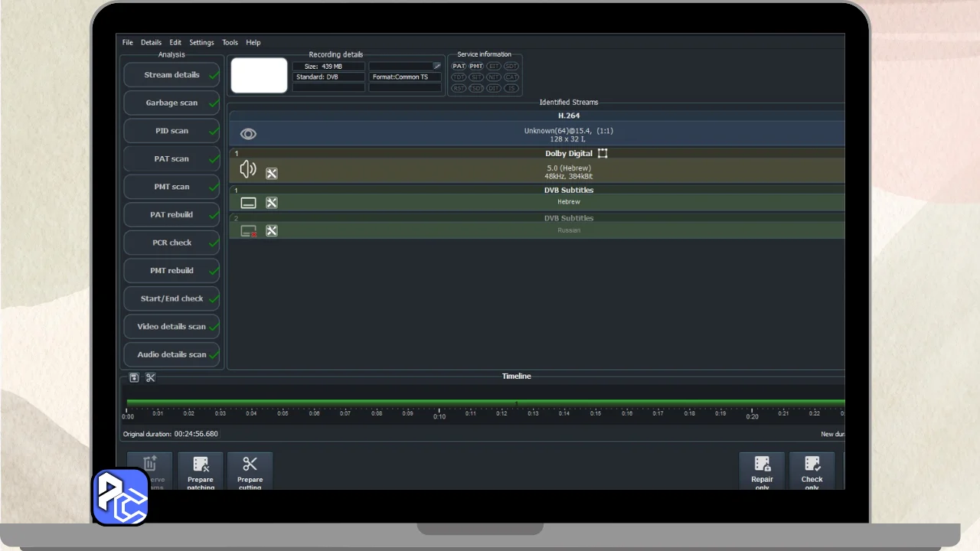The image size is (980, 551).
Task: Click the Stream details analysis button
Action: coord(171,75)
